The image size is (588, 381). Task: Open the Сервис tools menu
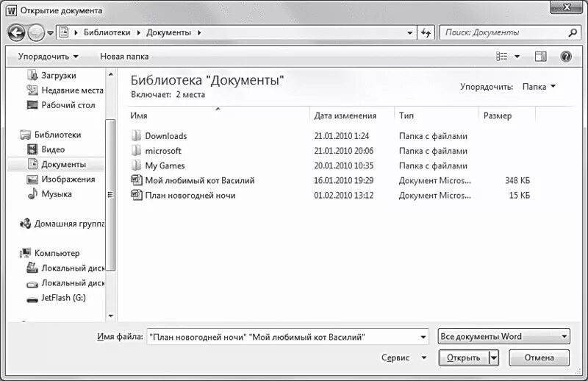(404, 357)
